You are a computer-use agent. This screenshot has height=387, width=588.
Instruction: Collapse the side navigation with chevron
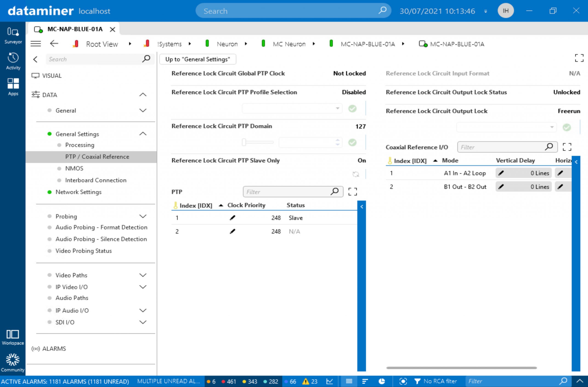tap(35, 59)
